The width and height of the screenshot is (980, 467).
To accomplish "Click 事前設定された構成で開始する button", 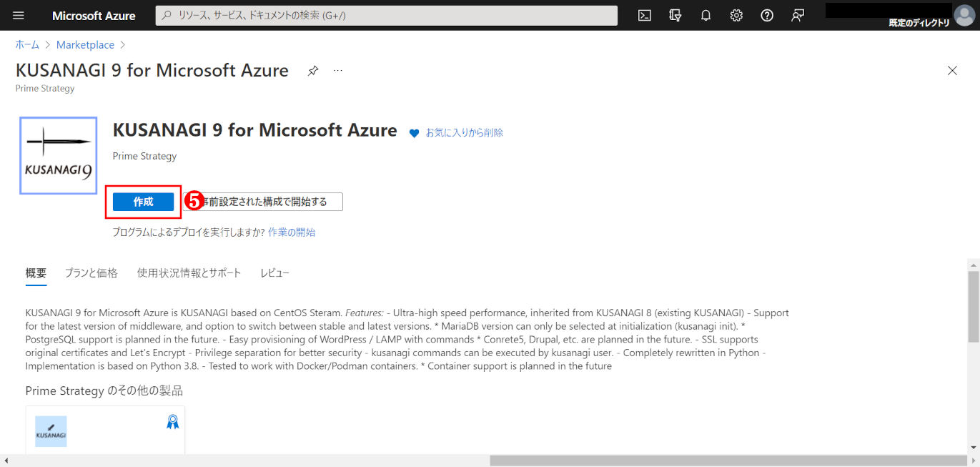I will (262, 202).
